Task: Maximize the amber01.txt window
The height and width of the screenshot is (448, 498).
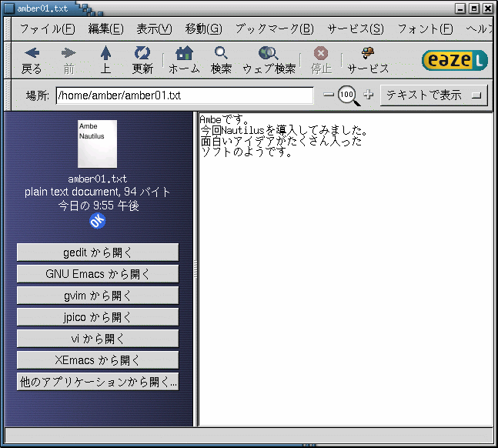Action: [x=474, y=8]
